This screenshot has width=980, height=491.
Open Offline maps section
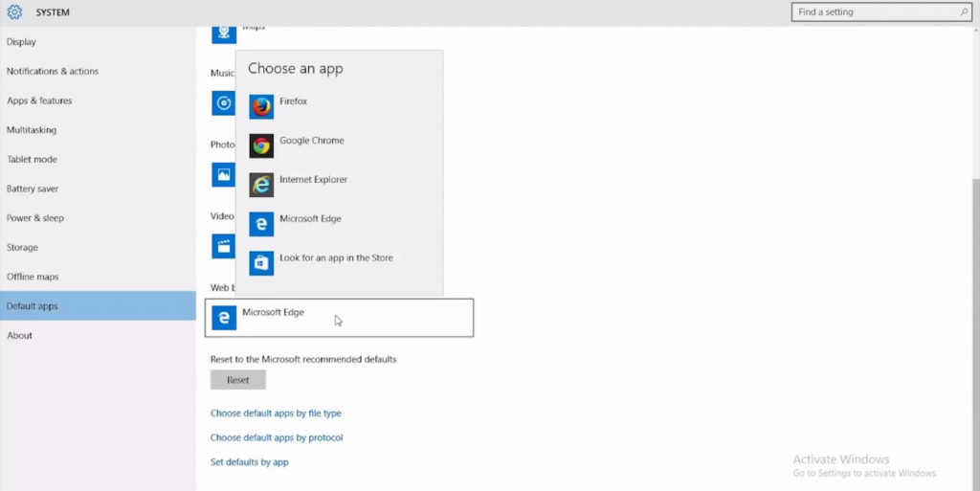(98, 277)
